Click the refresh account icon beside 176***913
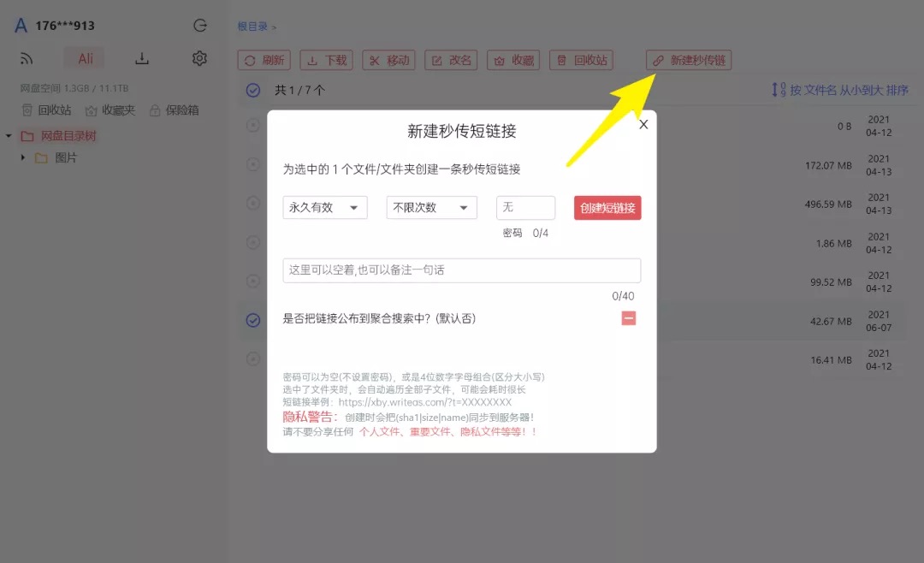The image size is (924, 563). pyautogui.click(x=200, y=26)
